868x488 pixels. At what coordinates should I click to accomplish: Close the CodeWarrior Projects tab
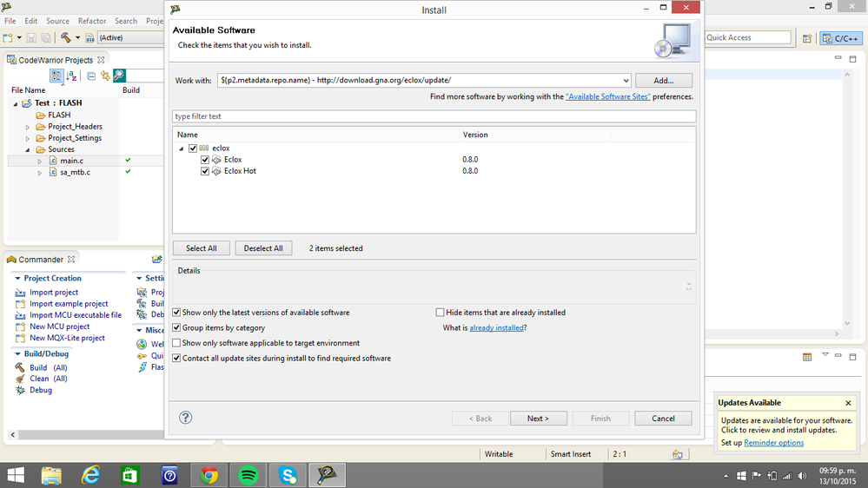(x=101, y=60)
